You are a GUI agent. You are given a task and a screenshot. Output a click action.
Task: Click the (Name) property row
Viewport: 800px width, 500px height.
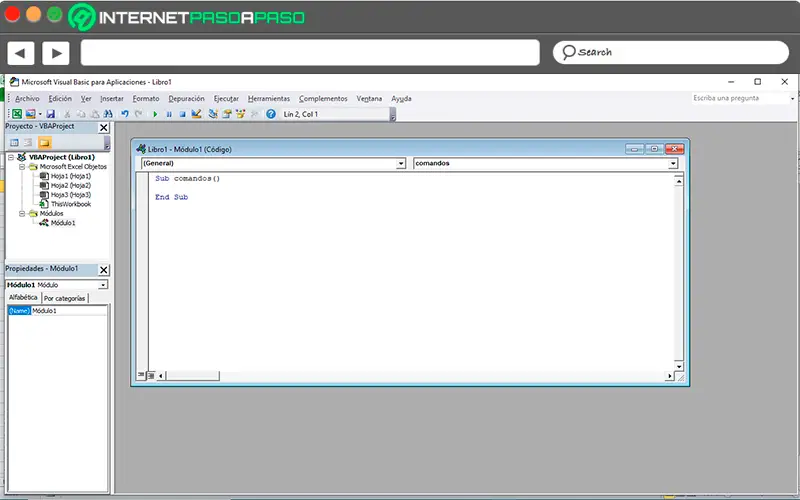tap(57, 311)
